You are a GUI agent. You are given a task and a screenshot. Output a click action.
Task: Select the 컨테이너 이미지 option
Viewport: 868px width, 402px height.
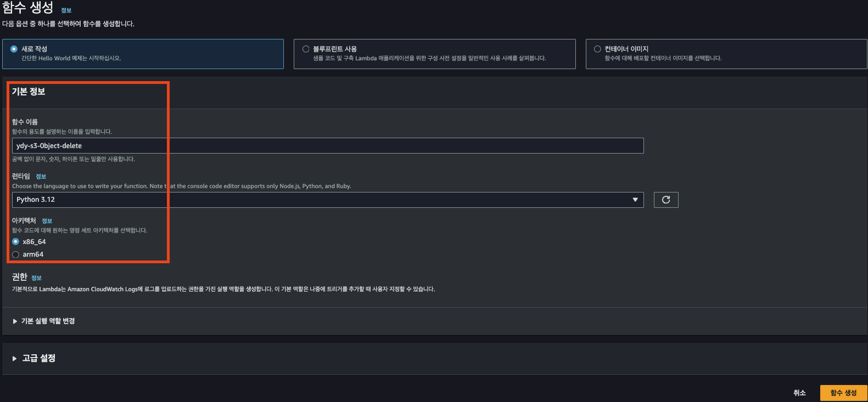tap(597, 49)
